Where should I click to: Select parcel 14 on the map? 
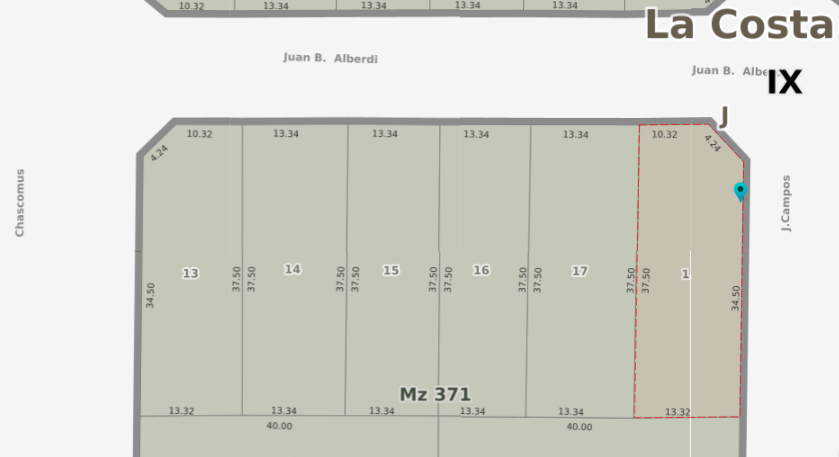pos(292,269)
